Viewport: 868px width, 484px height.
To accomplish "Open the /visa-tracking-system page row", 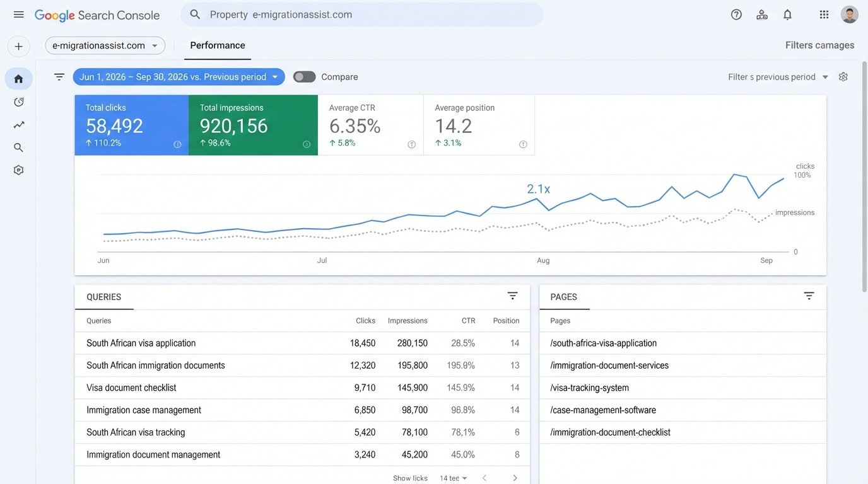I will click(x=683, y=388).
